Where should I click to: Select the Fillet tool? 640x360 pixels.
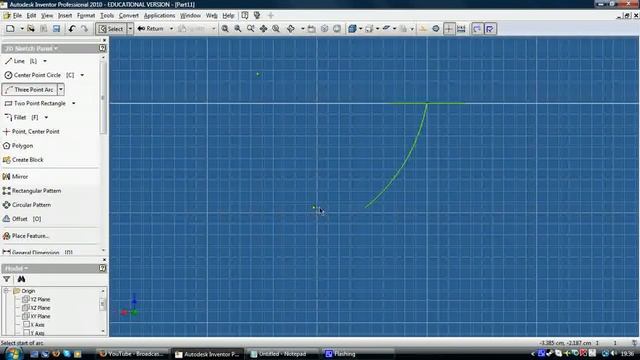21,118
